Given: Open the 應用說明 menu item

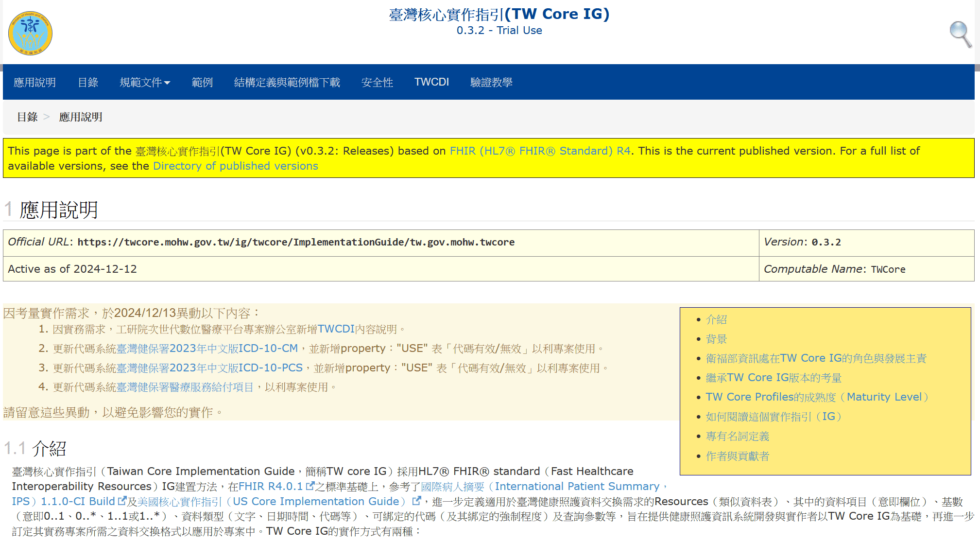Looking at the screenshot, I should point(34,82).
